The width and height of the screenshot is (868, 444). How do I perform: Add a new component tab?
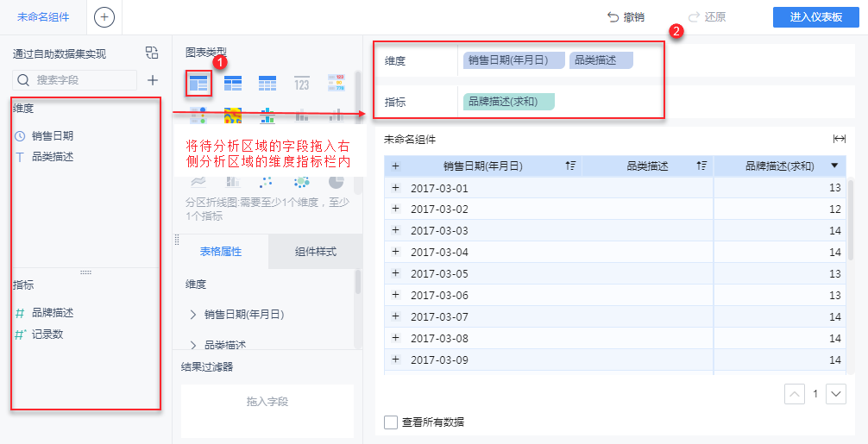click(x=104, y=17)
